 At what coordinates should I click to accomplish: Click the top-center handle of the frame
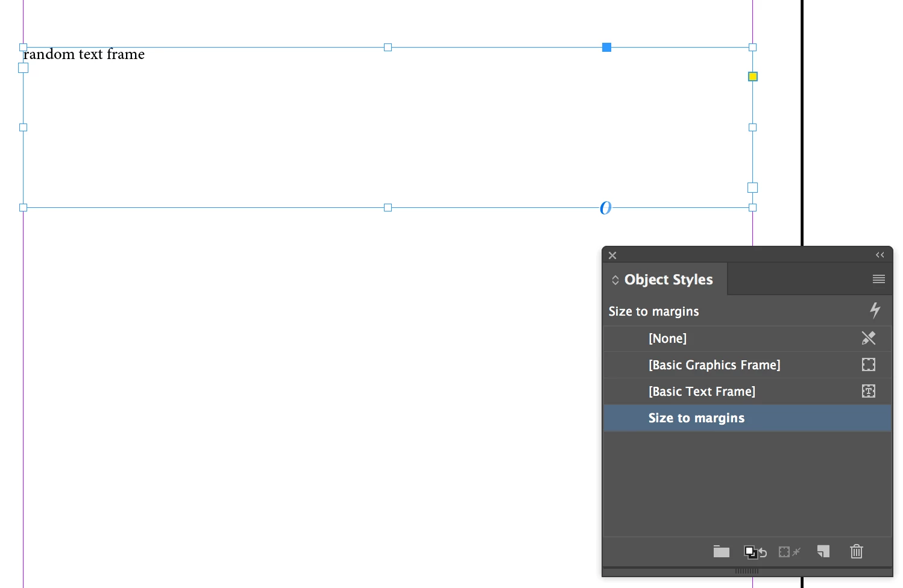pyautogui.click(x=388, y=47)
